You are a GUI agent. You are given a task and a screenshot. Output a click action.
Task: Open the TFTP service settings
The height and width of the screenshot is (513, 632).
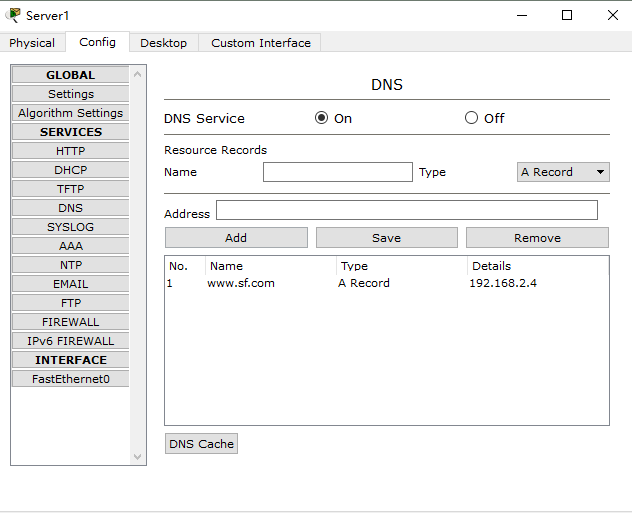coord(71,189)
